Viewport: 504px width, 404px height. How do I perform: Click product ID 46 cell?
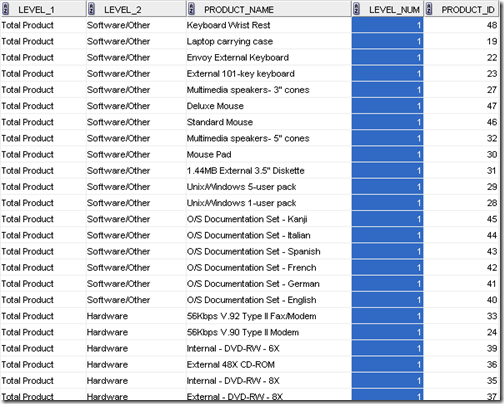(x=461, y=122)
